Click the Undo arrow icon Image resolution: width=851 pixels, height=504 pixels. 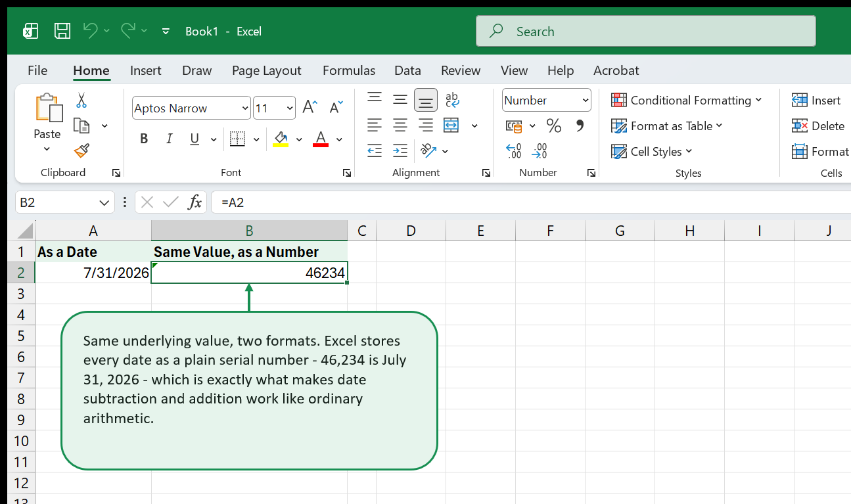tap(91, 30)
